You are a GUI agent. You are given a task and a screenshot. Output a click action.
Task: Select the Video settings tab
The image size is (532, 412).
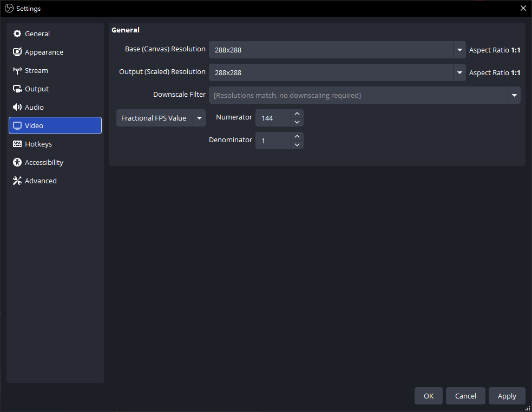pyautogui.click(x=55, y=125)
